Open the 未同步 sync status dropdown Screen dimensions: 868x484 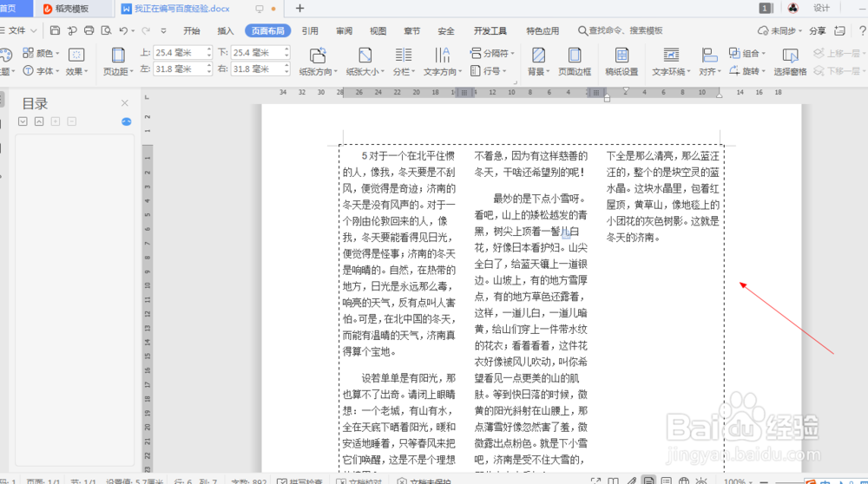779,30
